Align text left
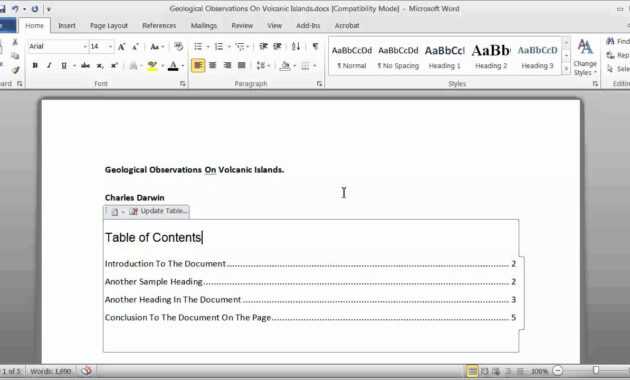630x380 pixels. click(x=198, y=65)
